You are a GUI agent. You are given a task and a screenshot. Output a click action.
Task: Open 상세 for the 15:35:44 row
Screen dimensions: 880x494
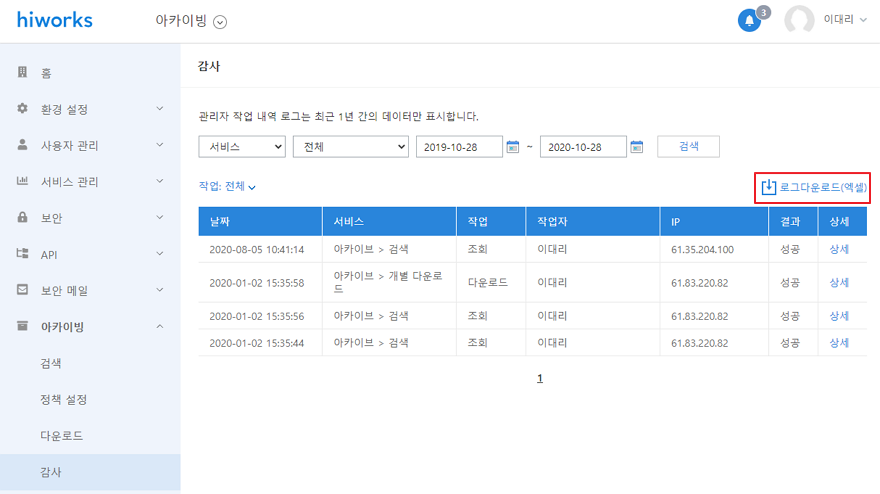click(x=839, y=342)
